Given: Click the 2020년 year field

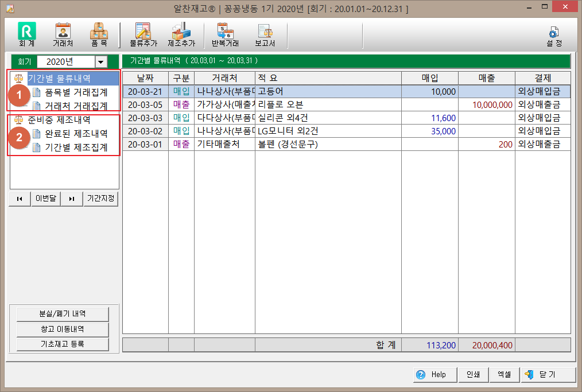Looking at the screenshot, I should pos(66,62).
